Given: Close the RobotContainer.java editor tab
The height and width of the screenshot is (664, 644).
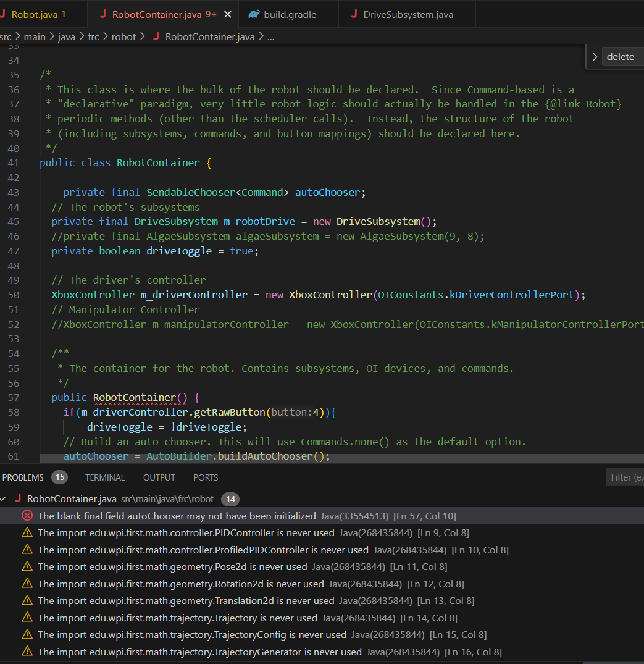Looking at the screenshot, I should 227,14.
